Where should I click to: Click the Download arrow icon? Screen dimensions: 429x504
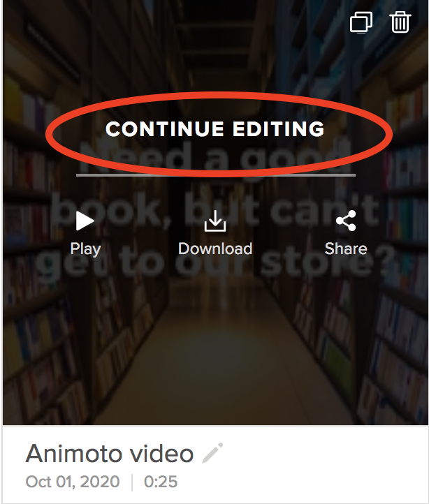click(x=215, y=221)
